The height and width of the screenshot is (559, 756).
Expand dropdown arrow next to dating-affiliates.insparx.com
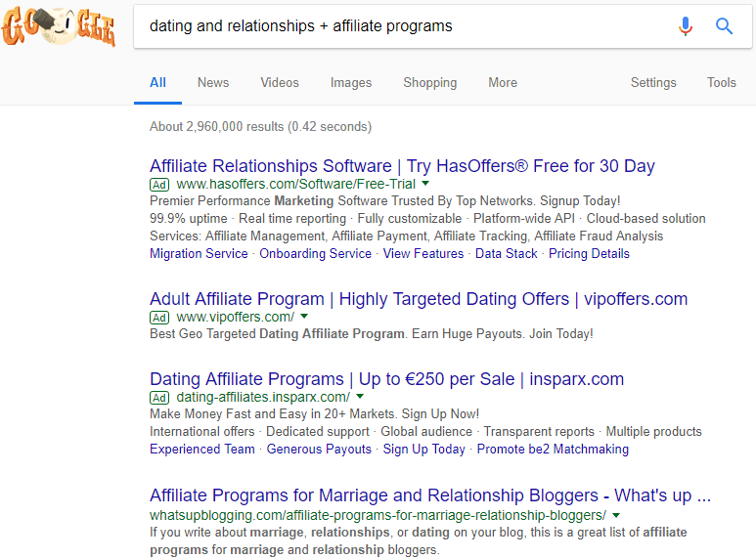360,397
